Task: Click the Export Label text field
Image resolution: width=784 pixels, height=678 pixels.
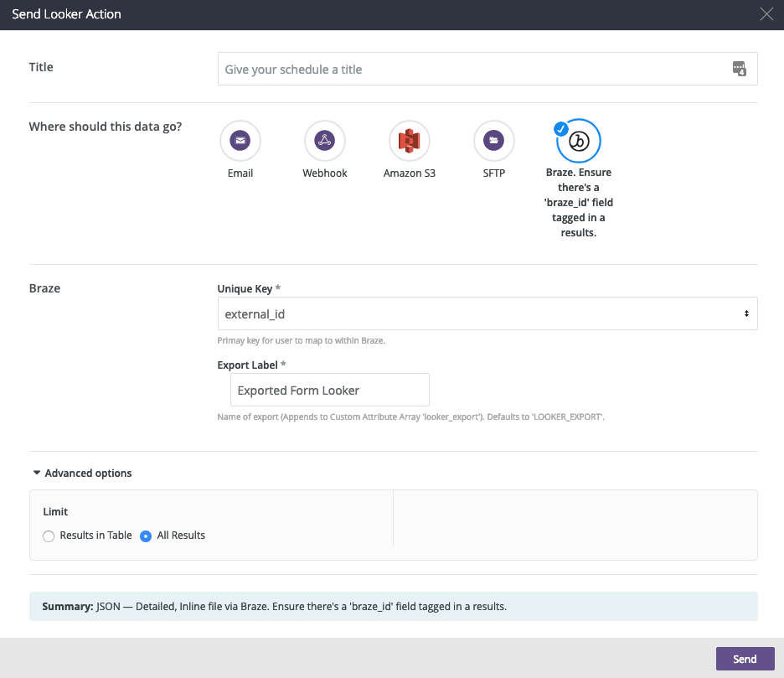Action: click(x=330, y=391)
